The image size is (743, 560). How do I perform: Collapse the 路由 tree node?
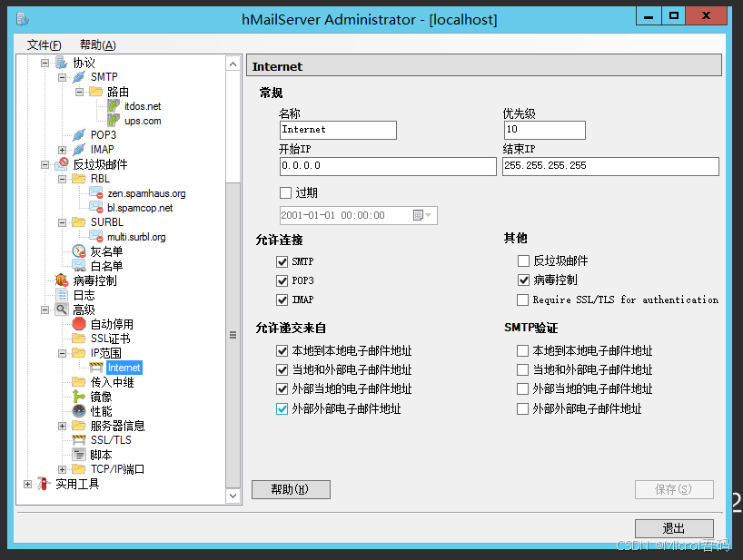point(79,92)
